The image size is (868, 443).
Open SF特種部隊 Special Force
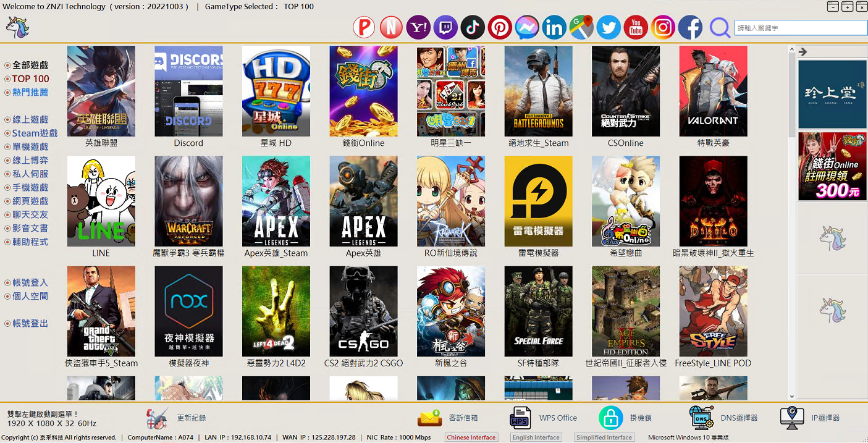pos(539,311)
